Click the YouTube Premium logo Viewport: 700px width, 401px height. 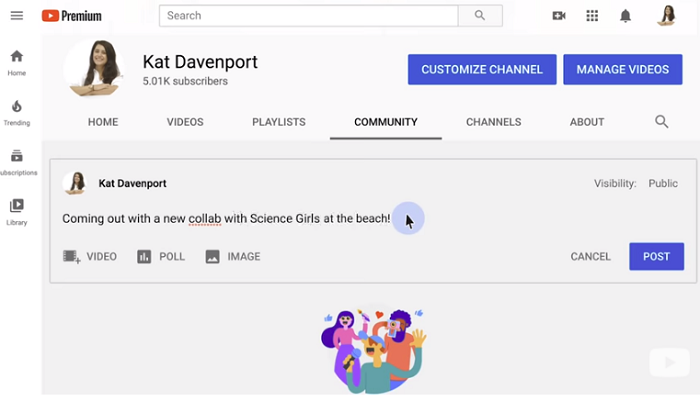72,16
